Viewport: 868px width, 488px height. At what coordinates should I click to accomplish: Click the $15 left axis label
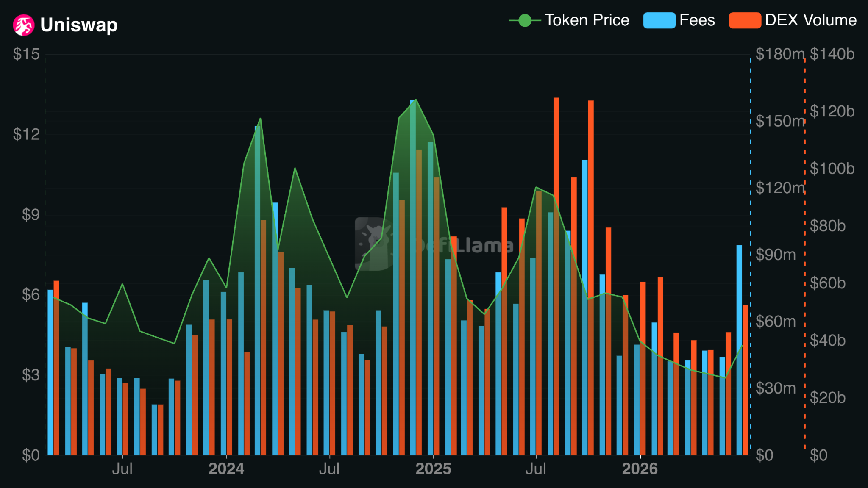click(26, 54)
